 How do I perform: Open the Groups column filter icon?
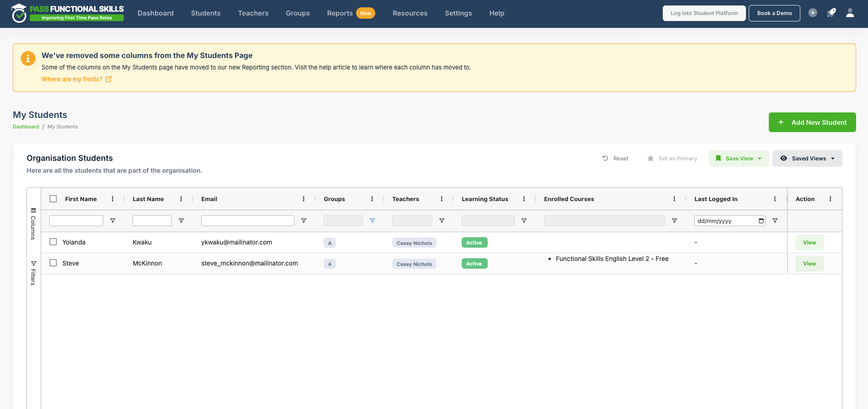tap(372, 221)
